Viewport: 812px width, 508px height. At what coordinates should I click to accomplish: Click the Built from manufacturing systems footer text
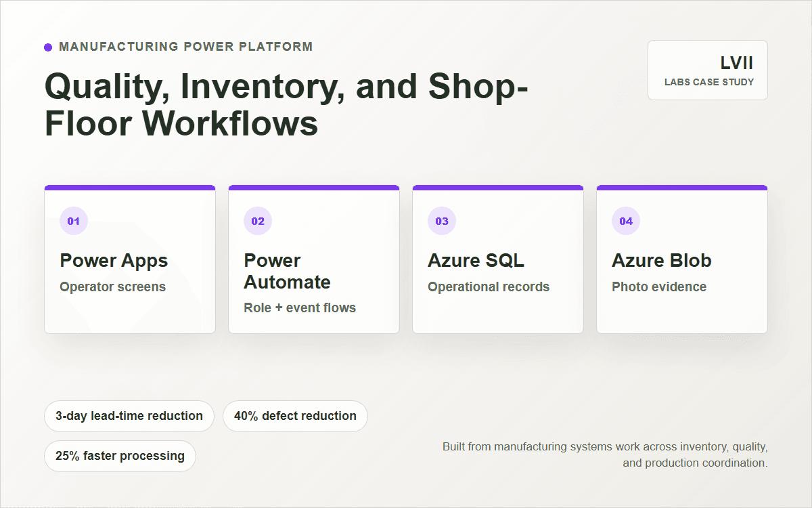coord(605,455)
